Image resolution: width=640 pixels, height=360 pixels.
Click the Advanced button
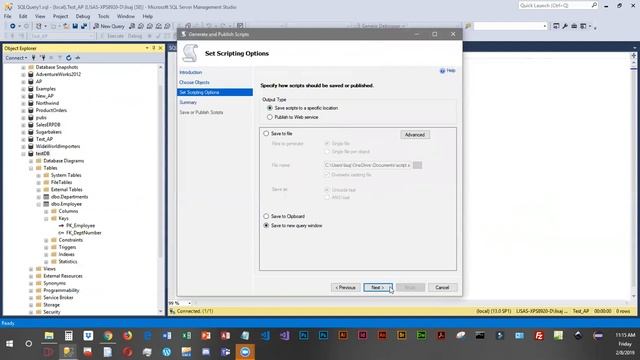click(x=415, y=135)
